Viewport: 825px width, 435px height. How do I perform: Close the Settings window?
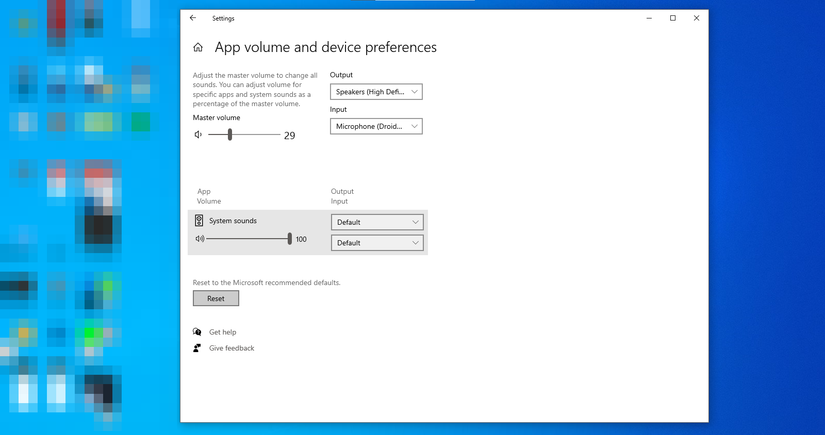696,18
